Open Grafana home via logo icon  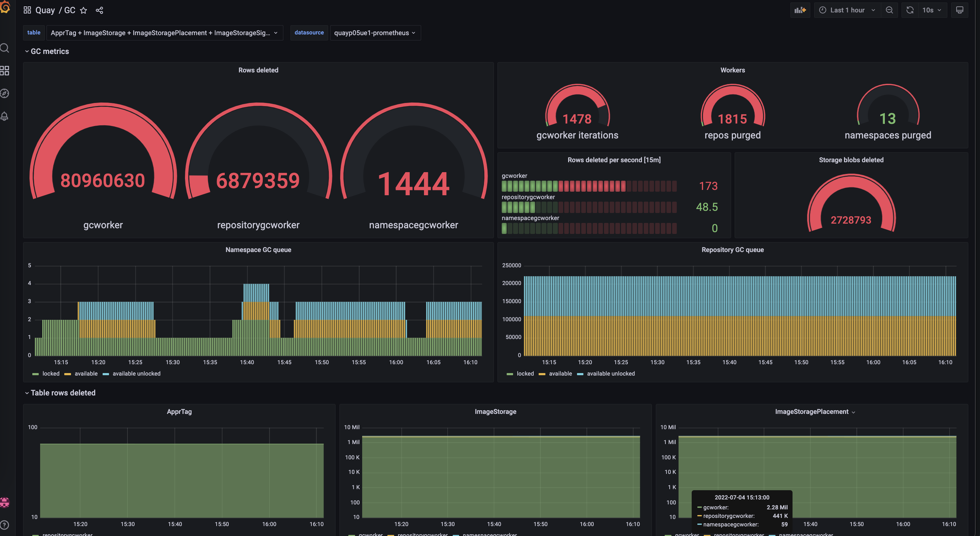(6, 7)
